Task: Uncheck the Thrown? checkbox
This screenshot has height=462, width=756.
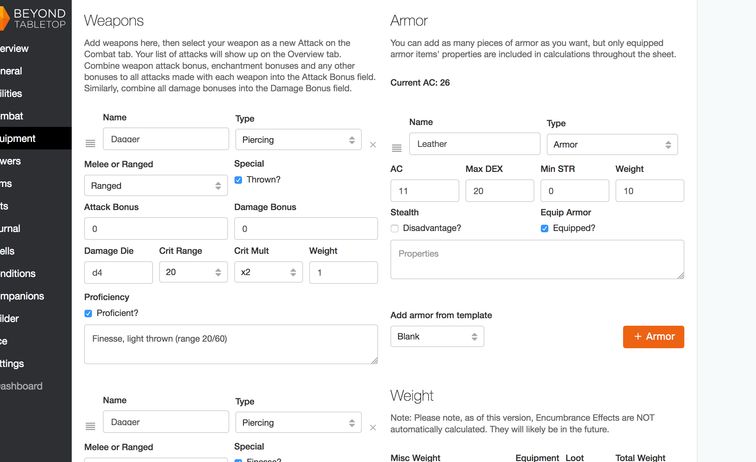Action: [x=238, y=180]
